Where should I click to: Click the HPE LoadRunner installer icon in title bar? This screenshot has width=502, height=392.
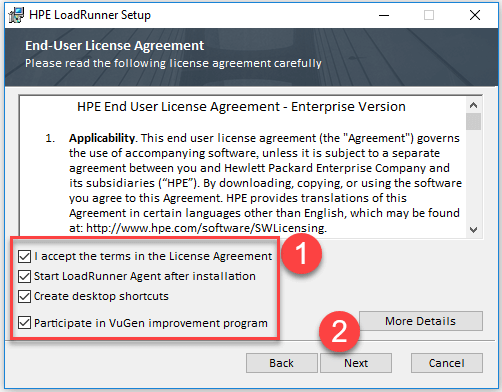coord(16,15)
